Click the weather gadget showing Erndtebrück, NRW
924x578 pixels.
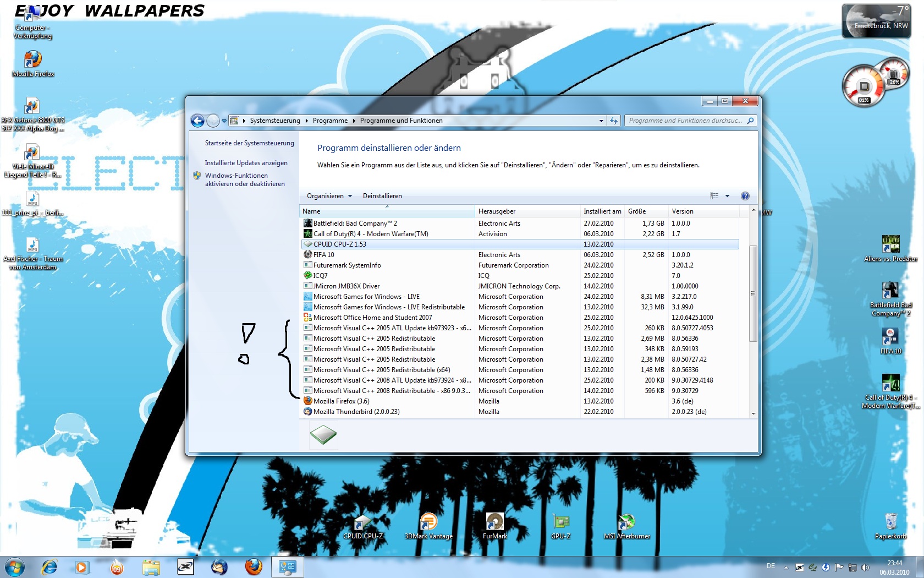877,21
